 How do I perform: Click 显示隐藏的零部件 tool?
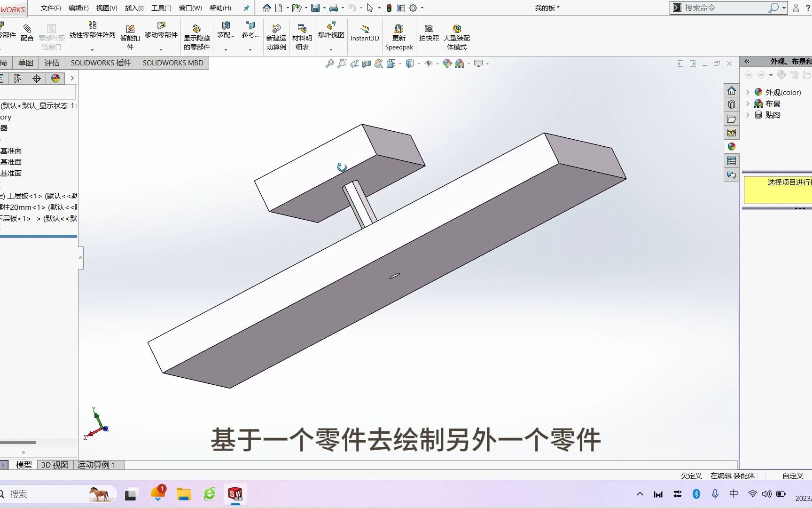(x=197, y=38)
